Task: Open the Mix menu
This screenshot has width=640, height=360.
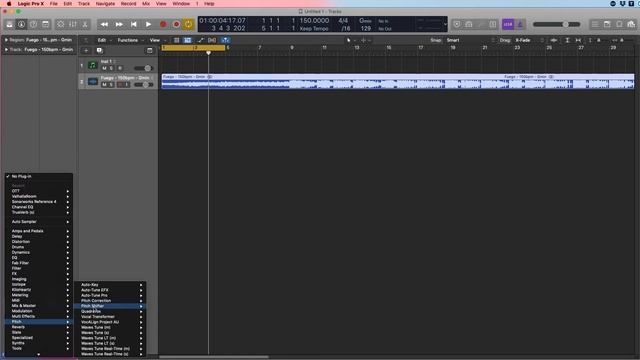Action: (146, 4)
